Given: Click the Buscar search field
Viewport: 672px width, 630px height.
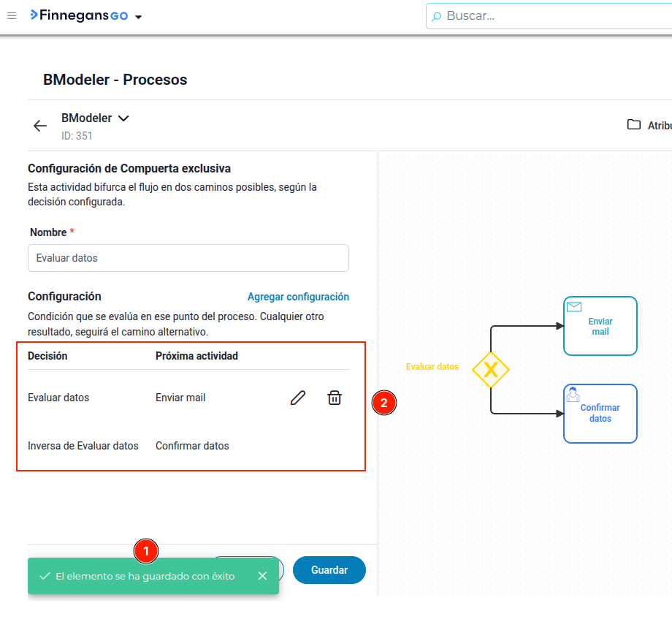Looking at the screenshot, I should point(549,16).
